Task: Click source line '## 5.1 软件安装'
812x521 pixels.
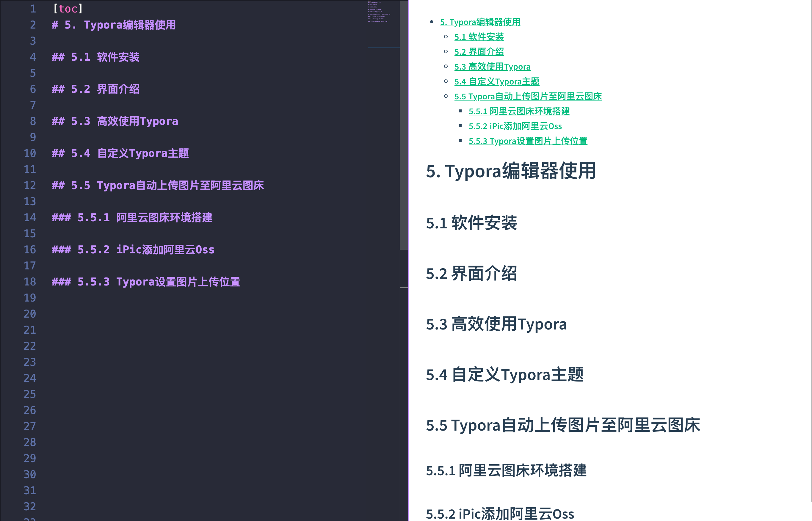Action: click(x=95, y=57)
